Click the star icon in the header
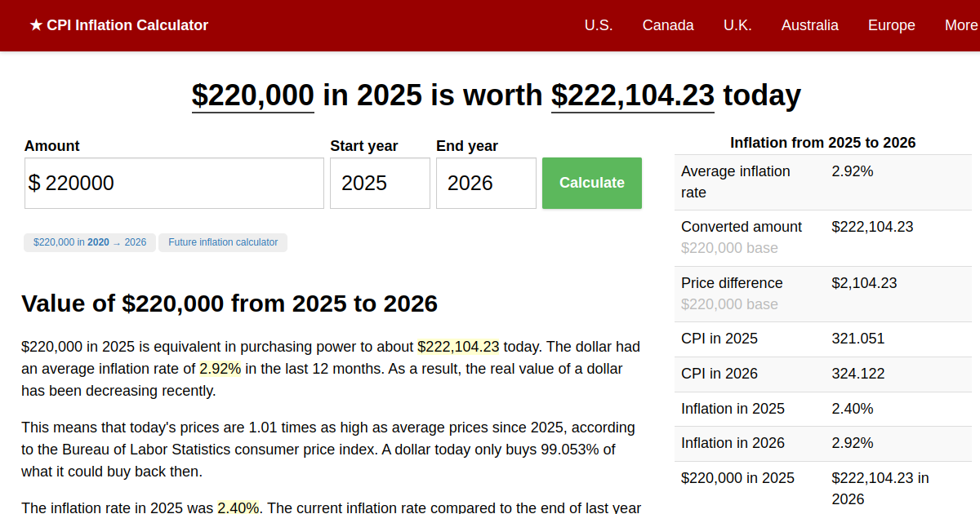The height and width of the screenshot is (514, 980). (34, 25)
